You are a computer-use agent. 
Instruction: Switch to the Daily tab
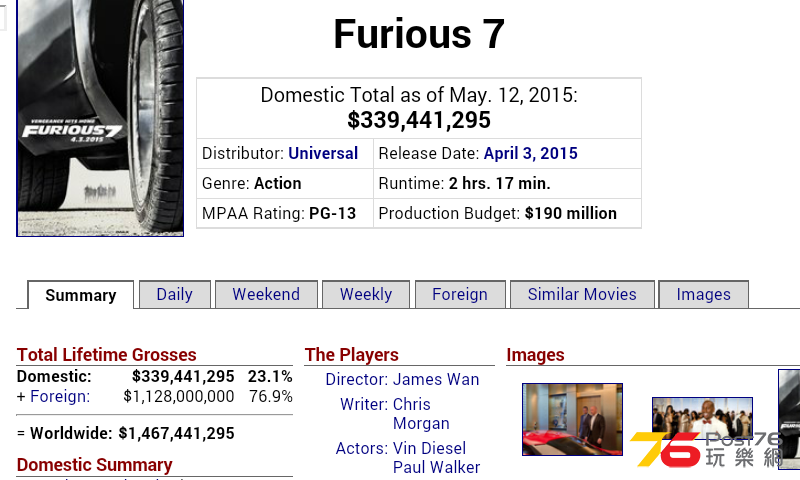174,294
